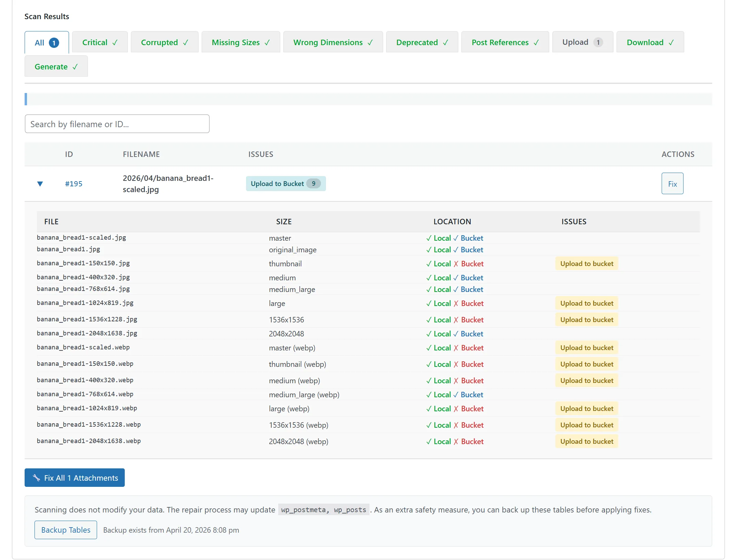This screenshot has width=730, height=560.
Task: Open the Corrupted tab
Action: pyautogui.click(x=164, y=42)
